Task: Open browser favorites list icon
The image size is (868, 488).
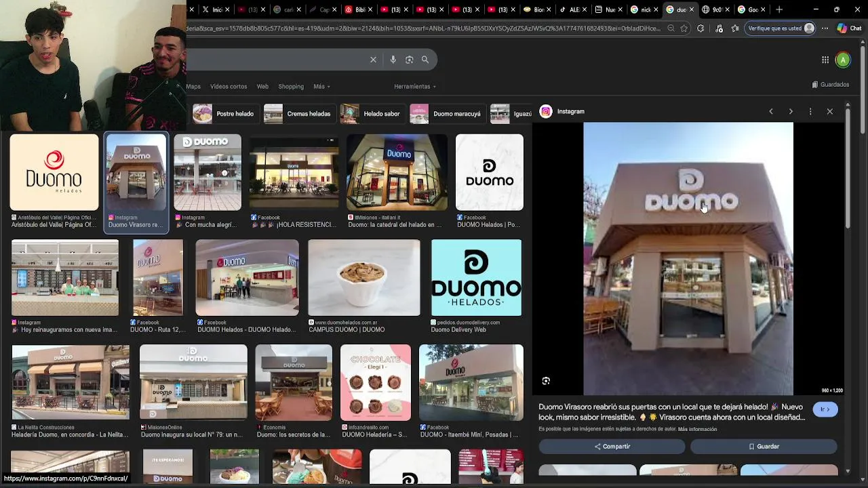Action: coord(735,28)
